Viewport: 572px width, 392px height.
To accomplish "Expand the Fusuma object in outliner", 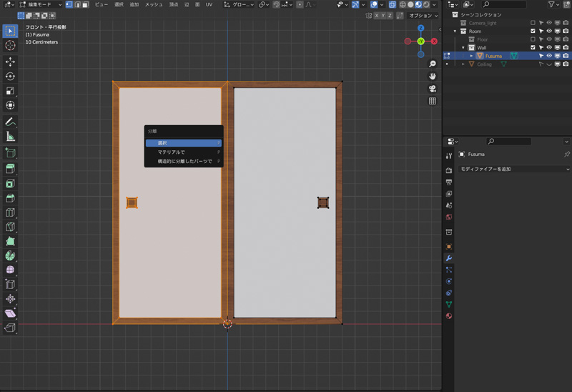I will click(x=471, y=56).
